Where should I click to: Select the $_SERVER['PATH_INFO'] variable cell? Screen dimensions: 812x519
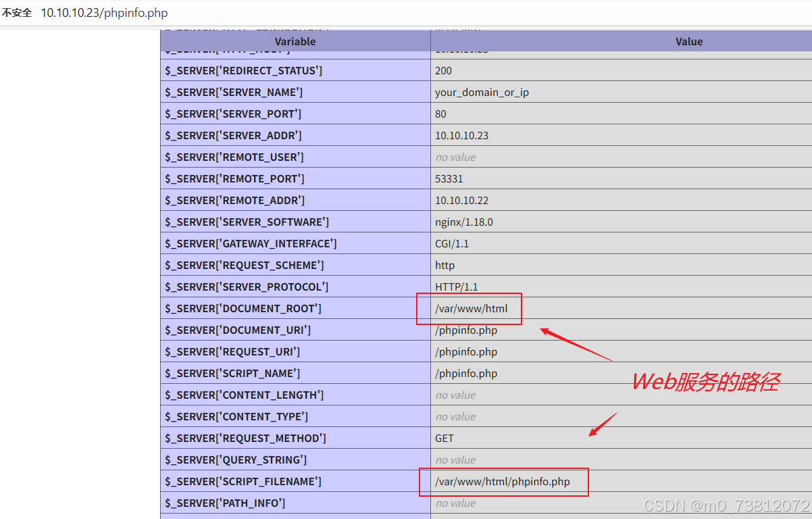[x=295, y=503]
